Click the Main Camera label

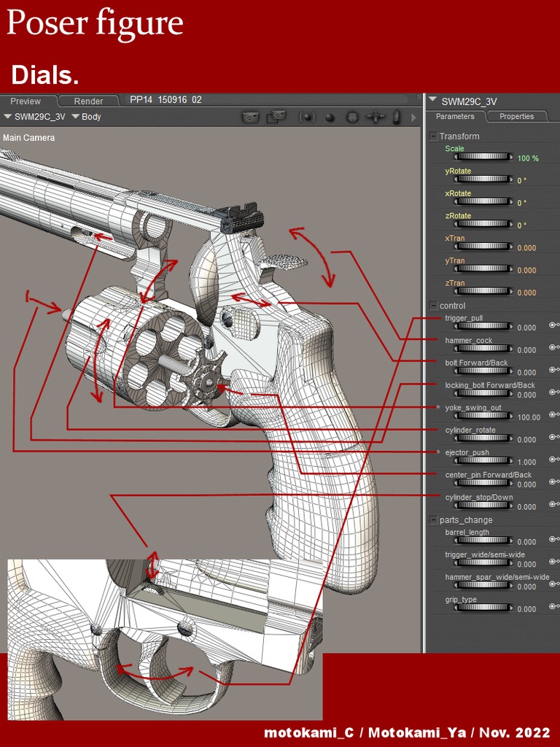[x=29, y=138]
